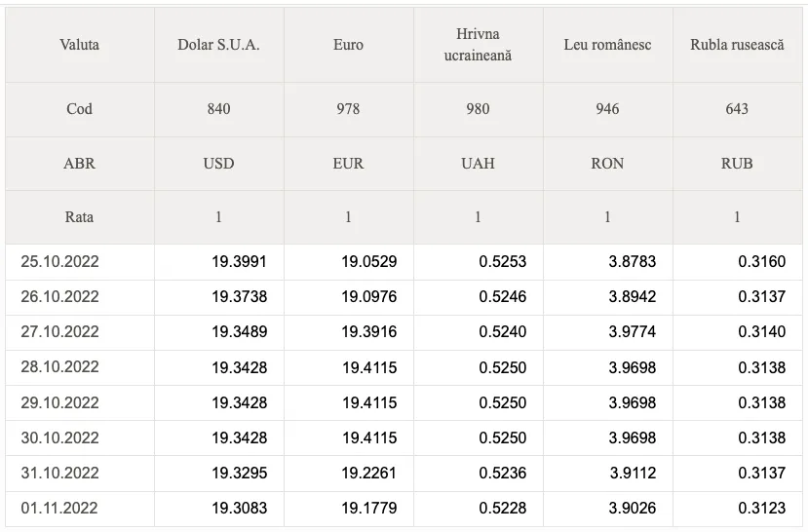Select the Euro column header
This screenshot has width=808, height=532.
click(348, 45)
